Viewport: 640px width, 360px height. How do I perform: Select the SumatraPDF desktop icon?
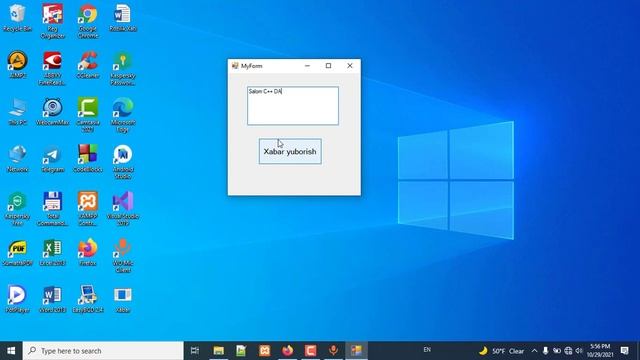(x=17, y=252)
